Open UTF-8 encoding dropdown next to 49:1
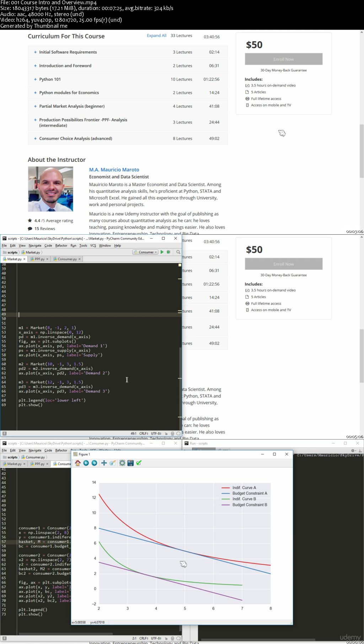Image resolution: width=364 pixels, height=644 pixels. click(x=156, y=433)
